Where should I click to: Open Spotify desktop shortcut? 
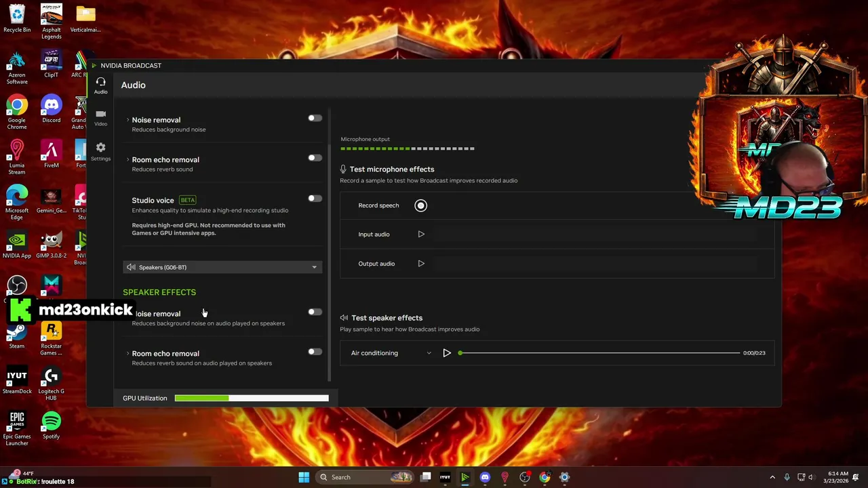(x=52, y=426)
